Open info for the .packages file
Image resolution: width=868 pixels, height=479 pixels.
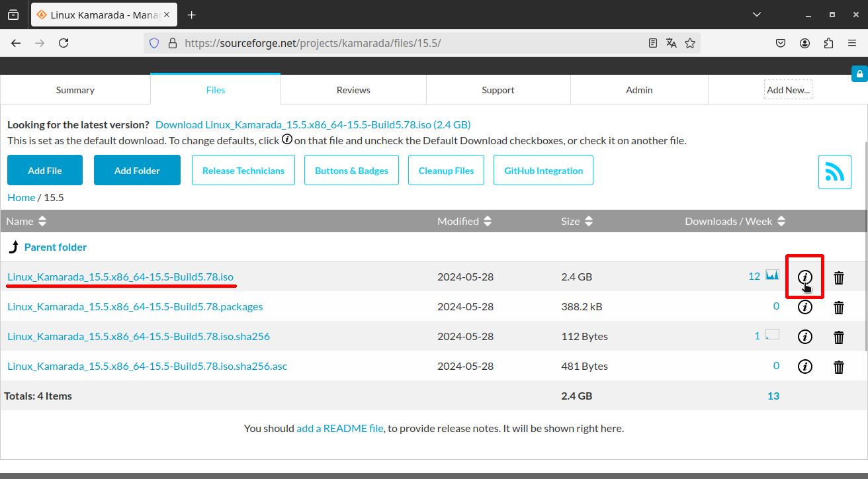(804, 307)
